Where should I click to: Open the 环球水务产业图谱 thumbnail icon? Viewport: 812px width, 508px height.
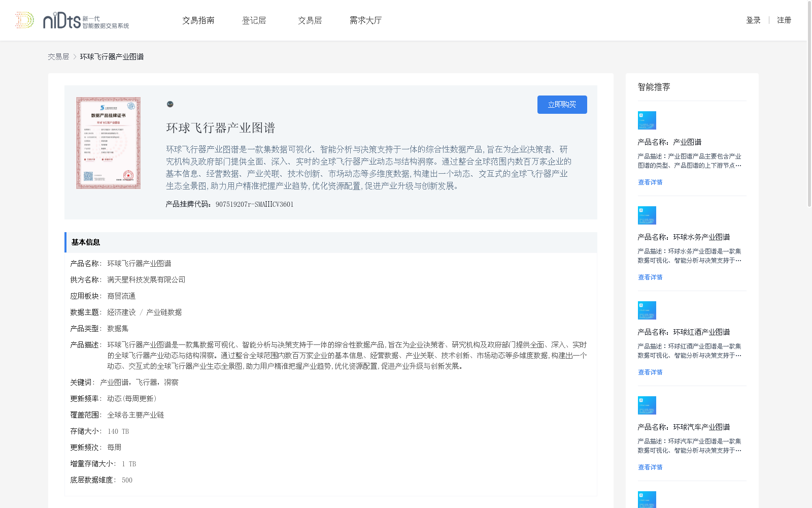(x=647, y=215)
